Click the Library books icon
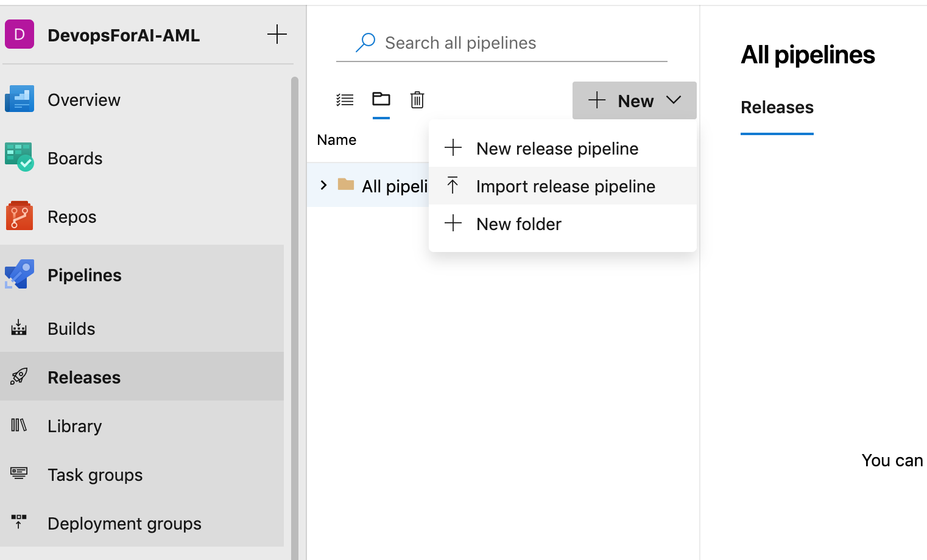927x560 pixels. (19, 425)
